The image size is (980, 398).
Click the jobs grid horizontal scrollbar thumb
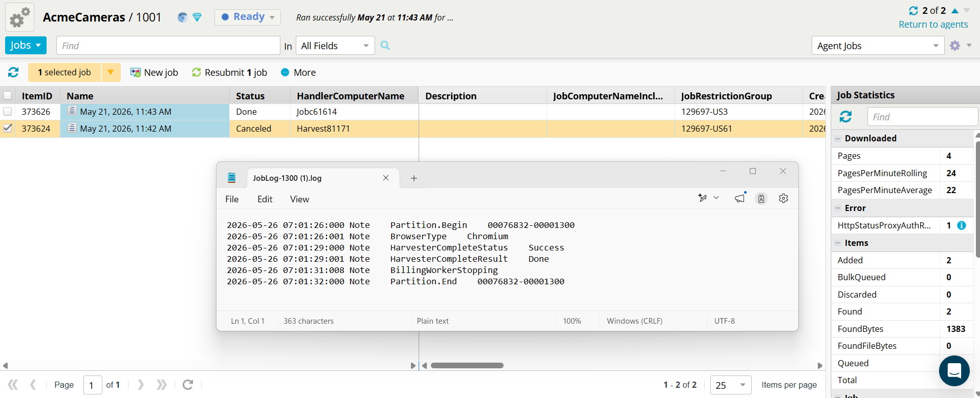coord(467,365)
